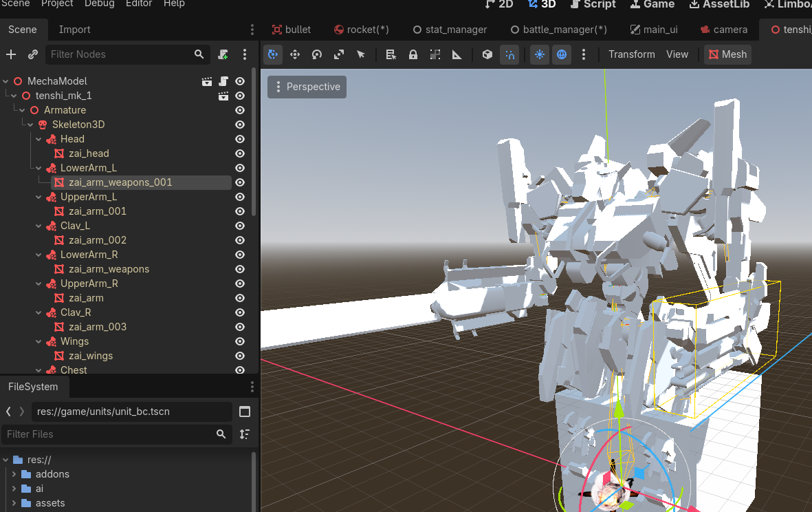
Task: Toggle visibility of the Wings node
Action: (239, 341)
